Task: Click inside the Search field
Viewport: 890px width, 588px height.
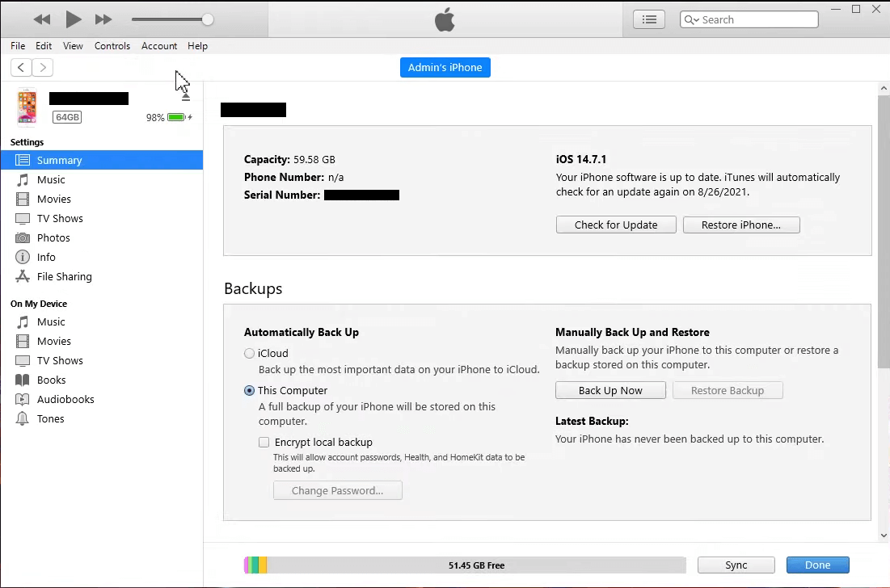Action: point(760,19)
